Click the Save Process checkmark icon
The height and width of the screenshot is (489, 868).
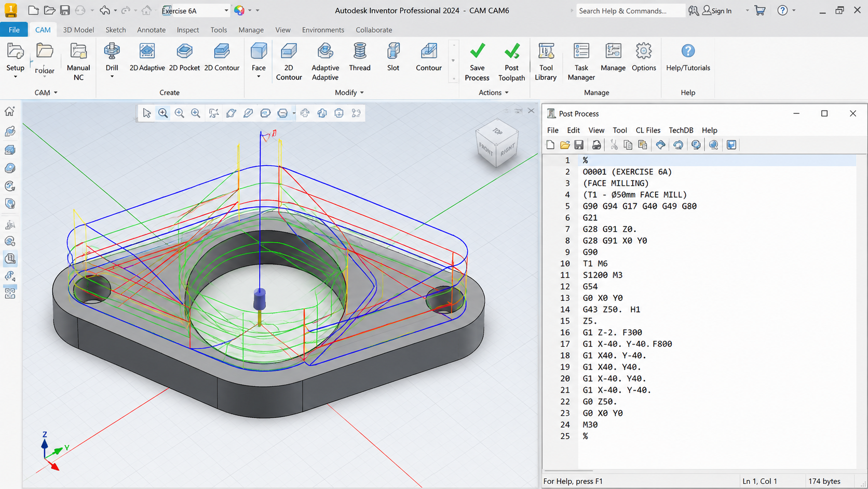(477, 51)
